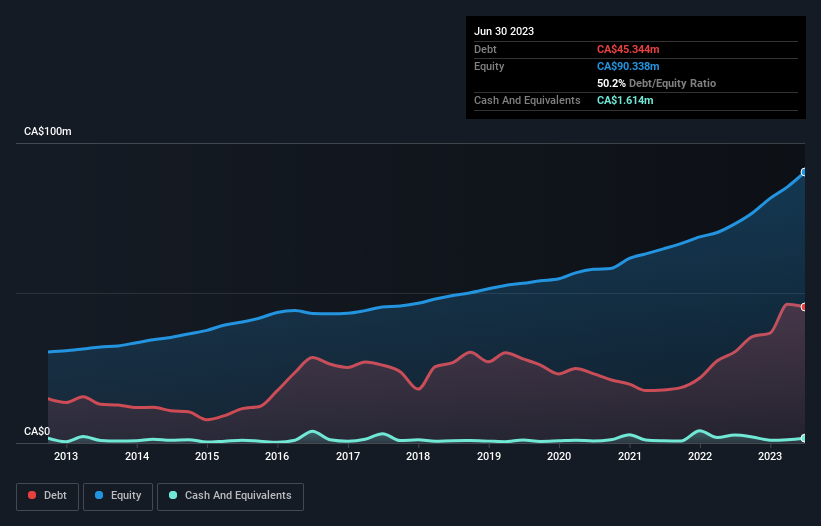Click the CA$100m axis label
This screenshot has height=526, width=821.
click(48, 131)
